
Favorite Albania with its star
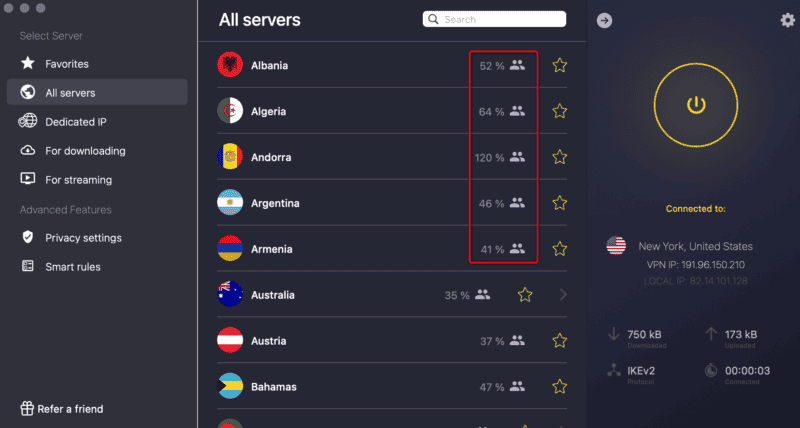560,65
